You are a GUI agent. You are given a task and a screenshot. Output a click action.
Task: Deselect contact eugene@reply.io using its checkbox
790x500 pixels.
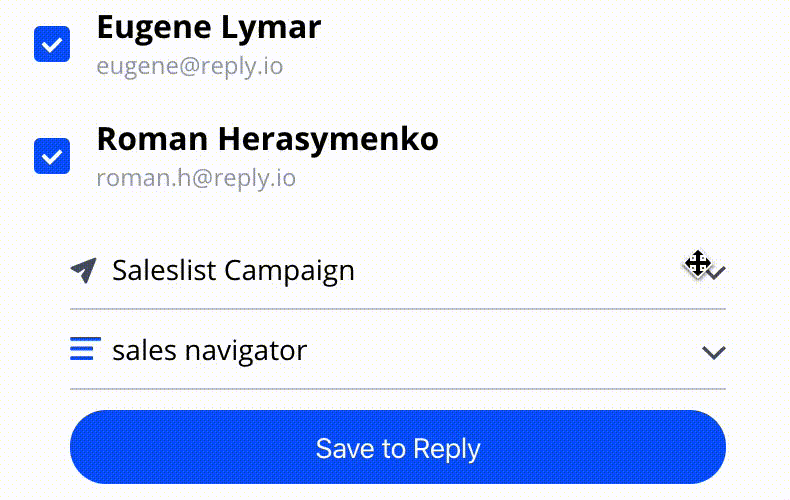pos(52,44)
